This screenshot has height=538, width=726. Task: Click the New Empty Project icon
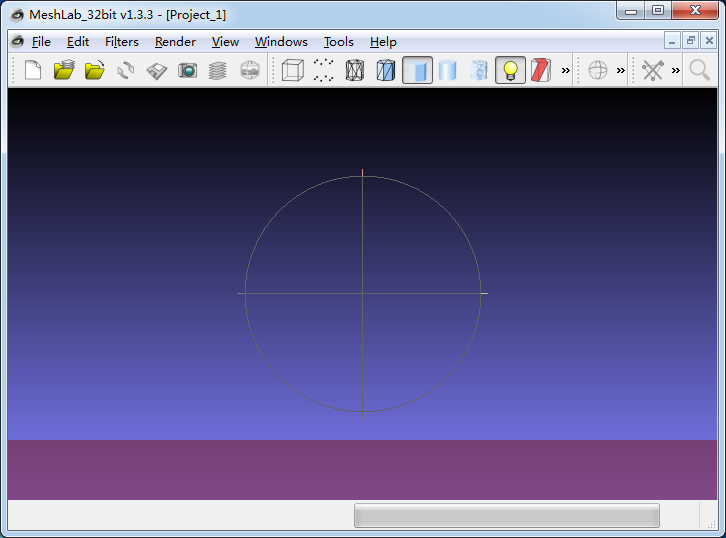pos(33,70)
